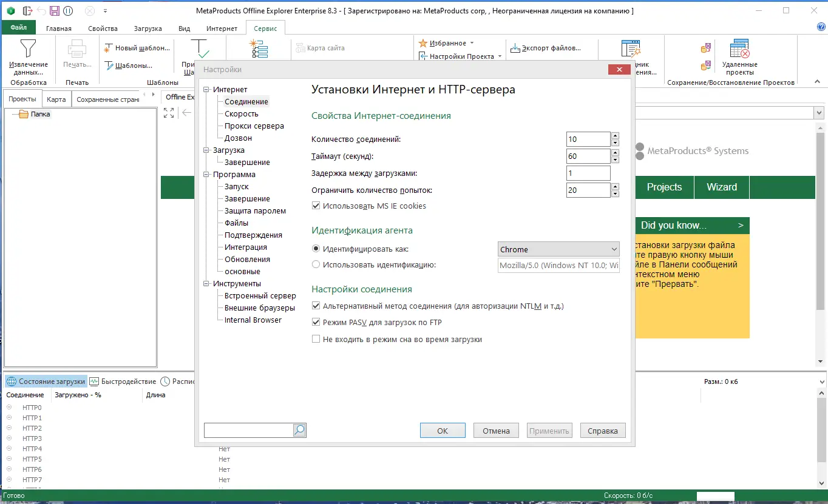Click the Отмена button
828x504 pixels.
(496, 431)
